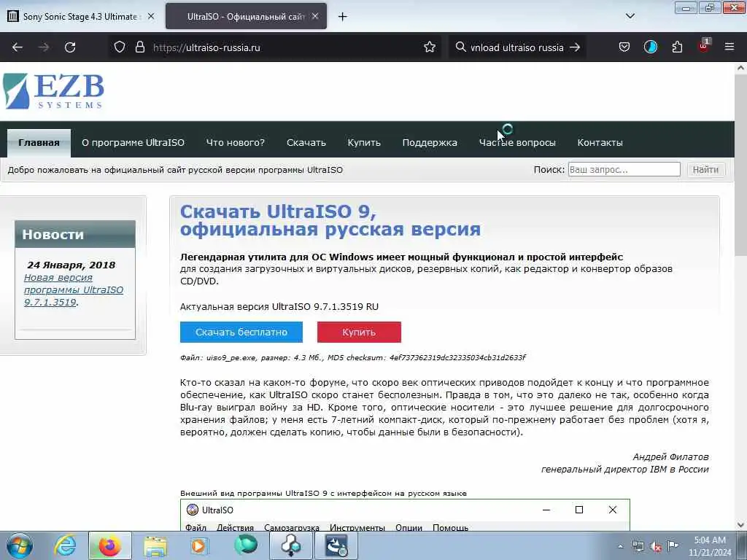The width and height of the screenshot is (747, 560).
Task: Click the blue Скачать бесплатно button
Action: [241, 332]
